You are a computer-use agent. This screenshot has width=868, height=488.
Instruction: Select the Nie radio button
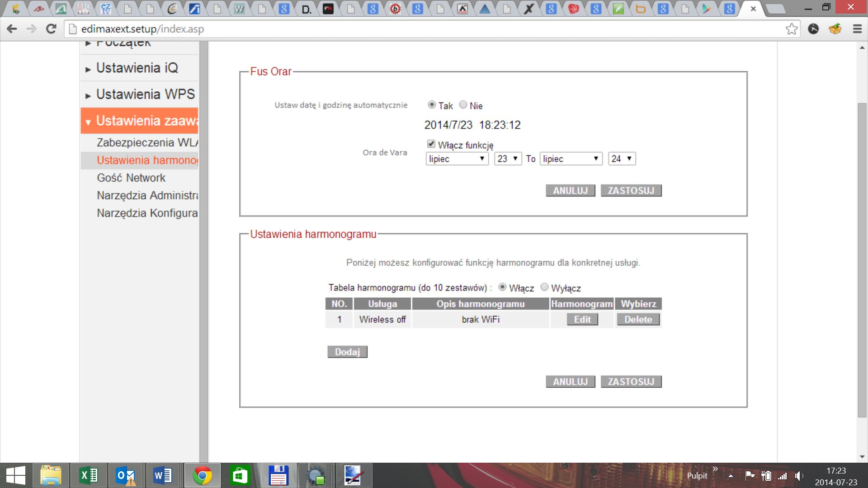tap(463, 105)
